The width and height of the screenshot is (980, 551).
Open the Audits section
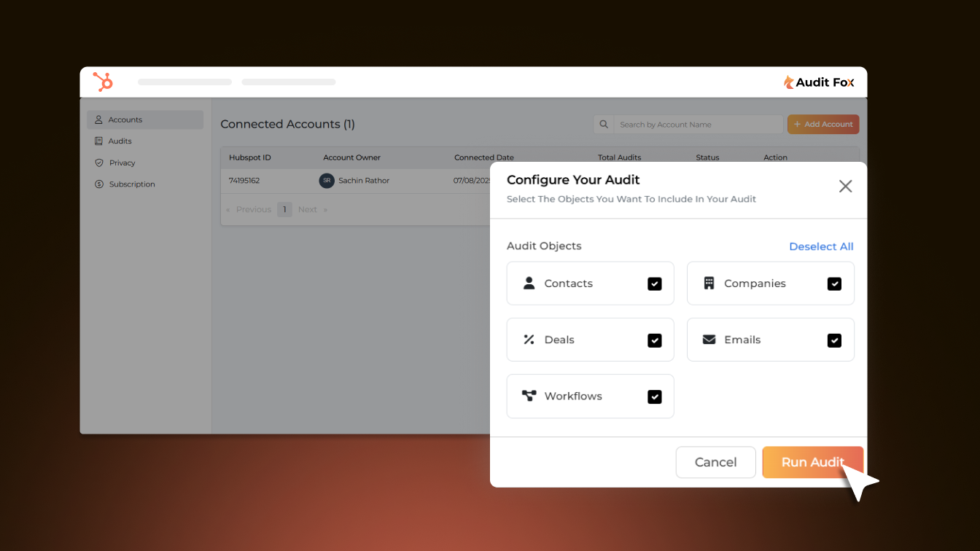(x=119, y=141)
